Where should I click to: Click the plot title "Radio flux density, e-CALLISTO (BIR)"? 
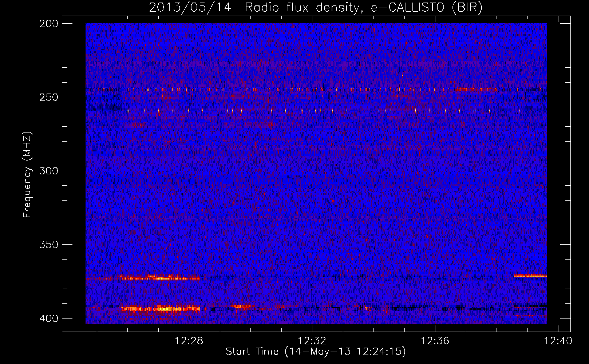click(364, 8)
